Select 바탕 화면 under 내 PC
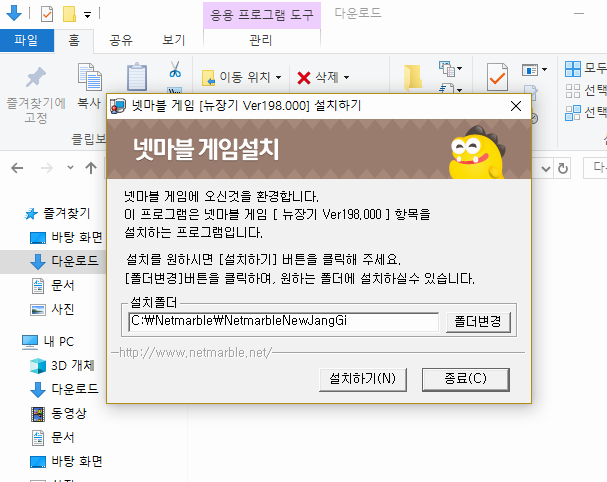The width and height of the screenshot is (607, 482). click(x=77, y=461)
